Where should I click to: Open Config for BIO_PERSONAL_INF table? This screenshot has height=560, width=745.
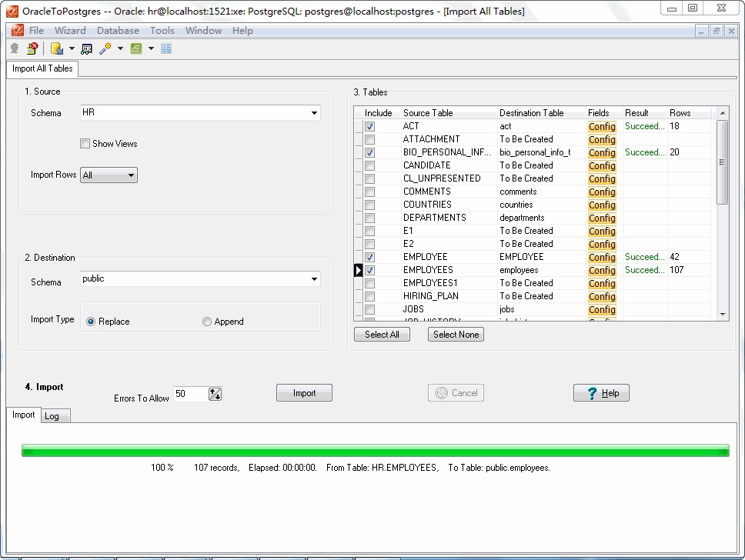602,152
